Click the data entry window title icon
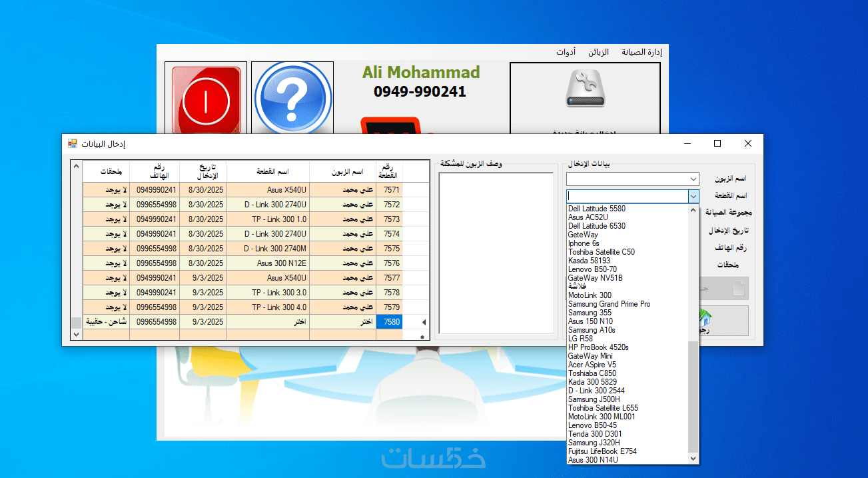The height and width of the screenshot is (478, 868). coord(73,143)
